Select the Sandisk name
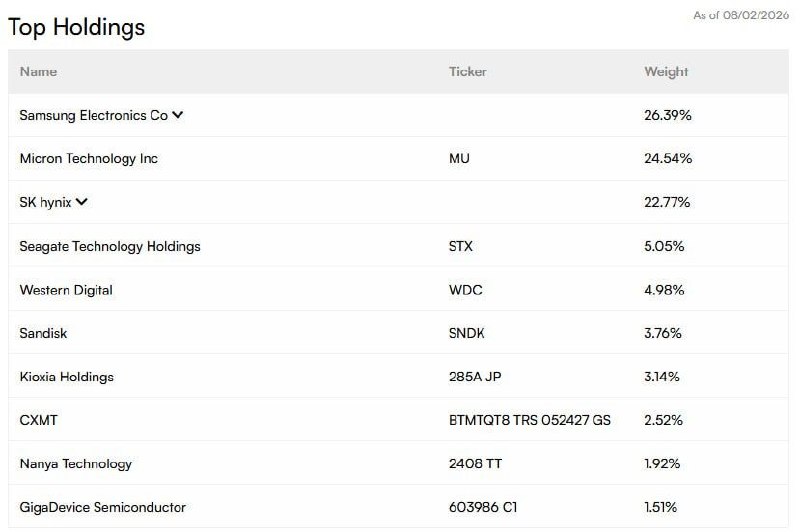 coord(43,334)
